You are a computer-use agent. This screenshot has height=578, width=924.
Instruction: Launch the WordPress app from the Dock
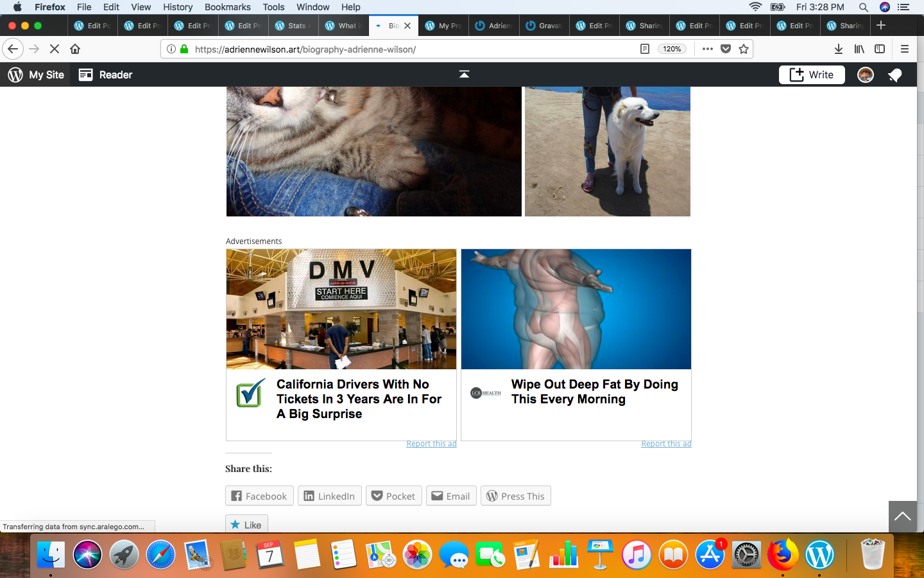click(820, 555)
